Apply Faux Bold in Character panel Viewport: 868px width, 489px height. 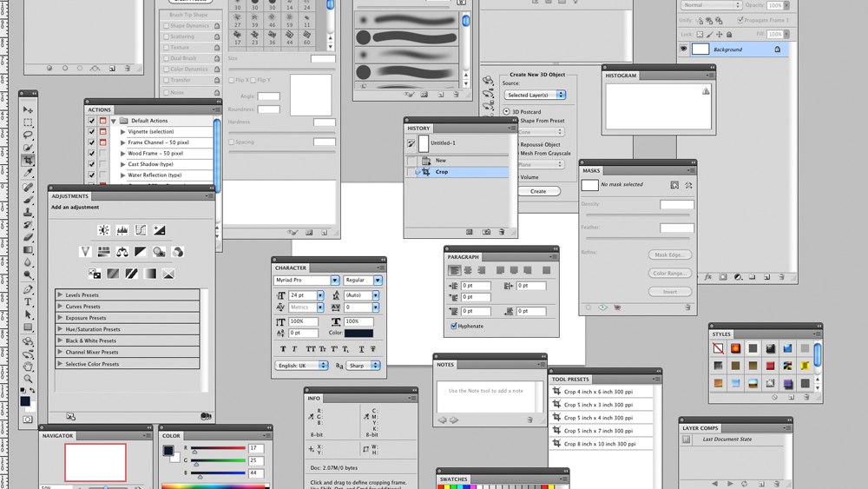point(283,349)
